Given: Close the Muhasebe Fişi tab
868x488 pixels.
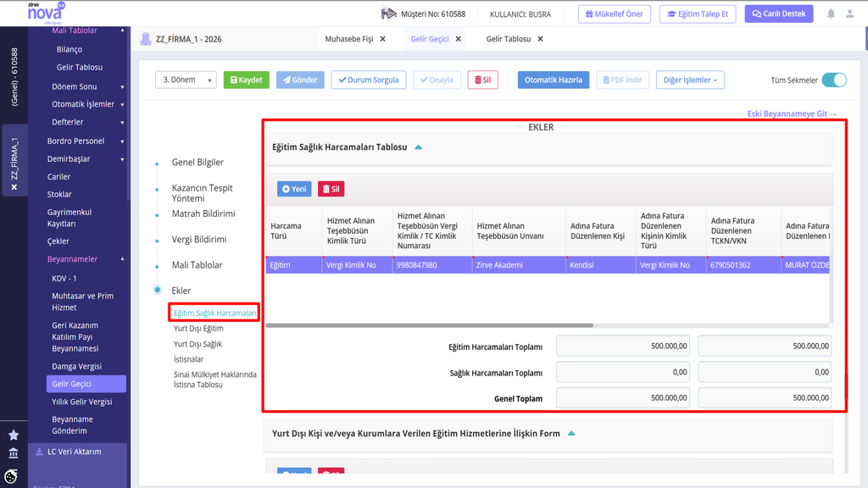Looking at the screenshot, I should pyautogui.click(x=382, y=39).
